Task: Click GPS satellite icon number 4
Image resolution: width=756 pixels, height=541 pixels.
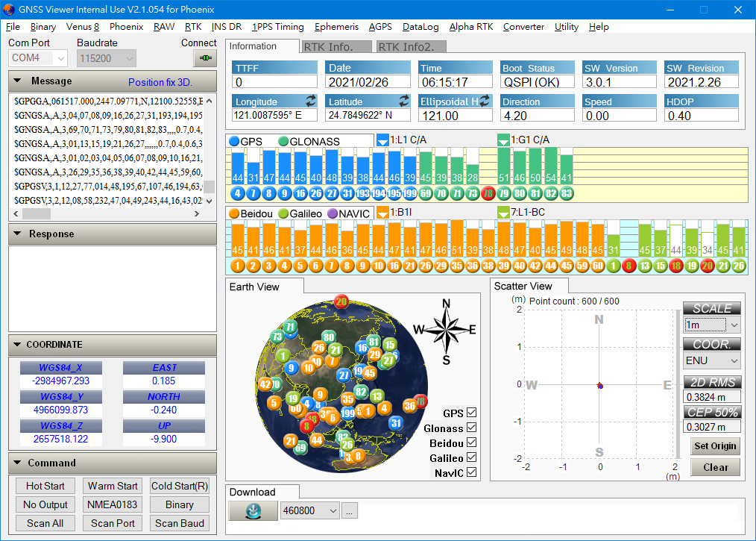Action: click(x=237, y=193)
